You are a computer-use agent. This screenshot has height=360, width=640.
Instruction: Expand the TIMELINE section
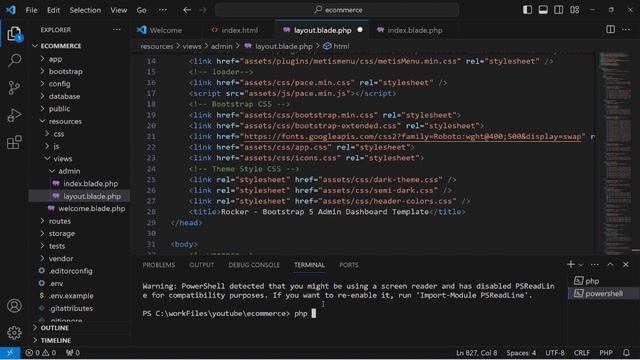[80, 340]
